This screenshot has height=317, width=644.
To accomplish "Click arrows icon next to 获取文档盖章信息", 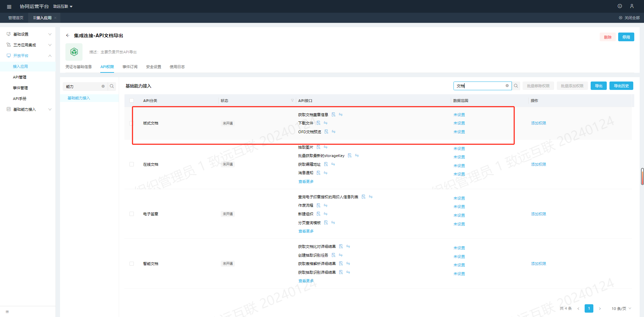I will [341, 115].
